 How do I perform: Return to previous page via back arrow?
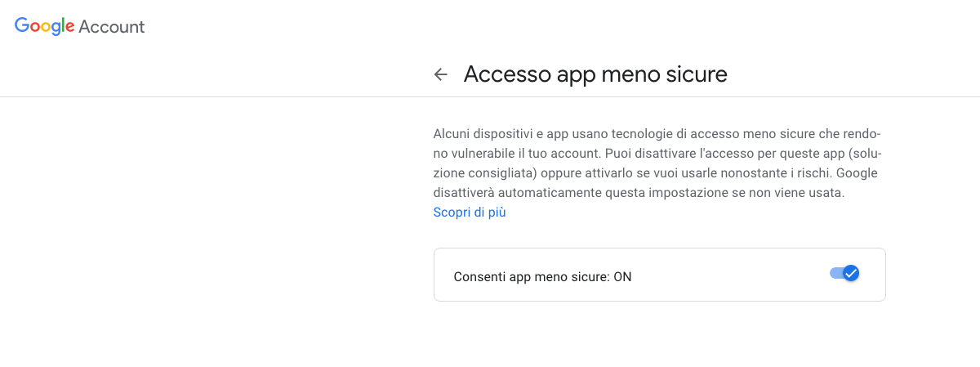(441, 74)
